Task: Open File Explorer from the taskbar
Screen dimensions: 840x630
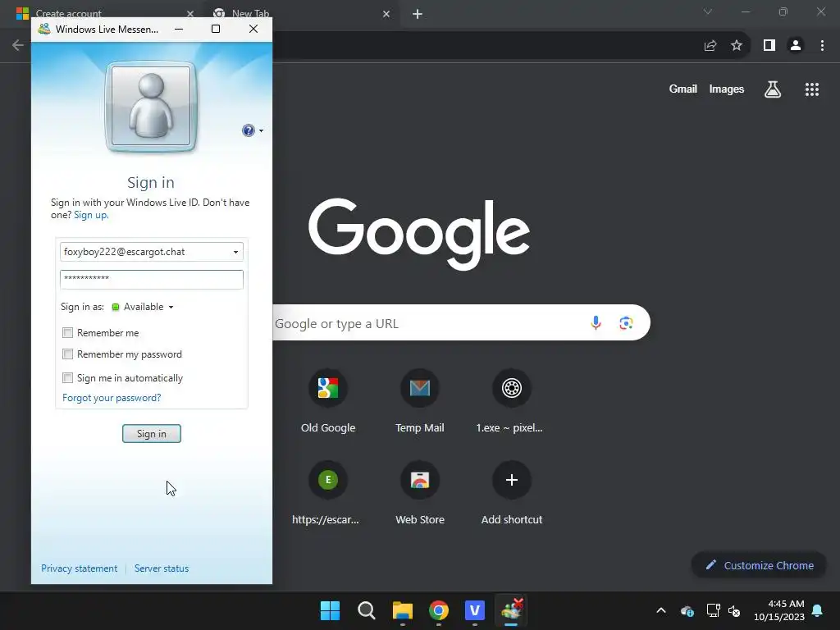Action: click(x=402, y=610)
